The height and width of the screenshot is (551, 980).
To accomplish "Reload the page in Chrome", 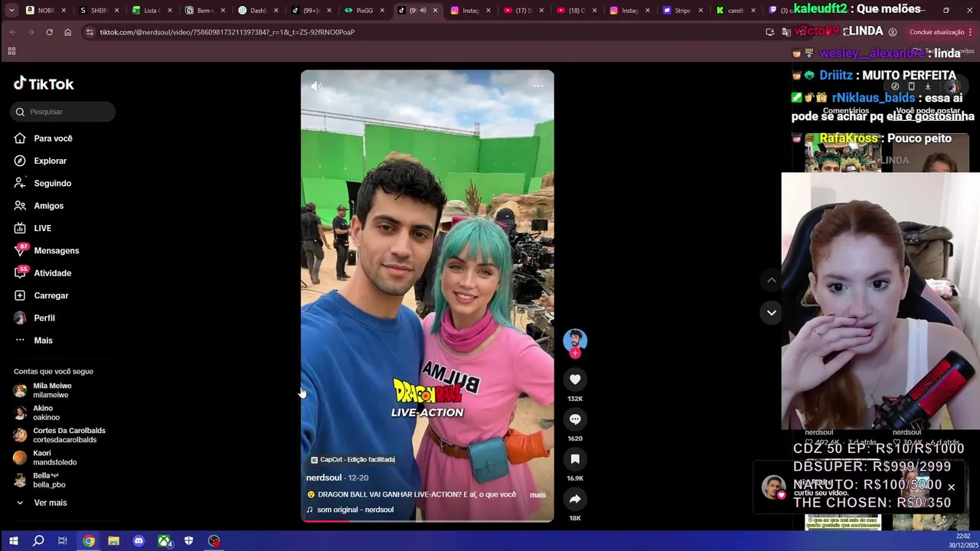I will 49,32.
